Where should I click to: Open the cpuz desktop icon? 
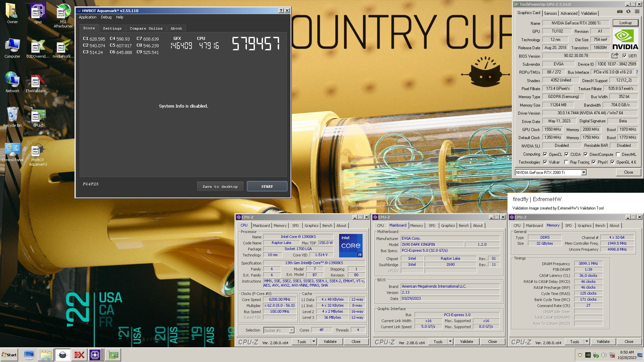(38, 14)
